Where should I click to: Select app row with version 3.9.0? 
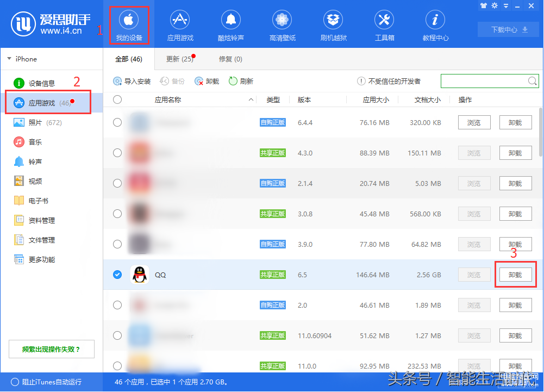(117, 244)
